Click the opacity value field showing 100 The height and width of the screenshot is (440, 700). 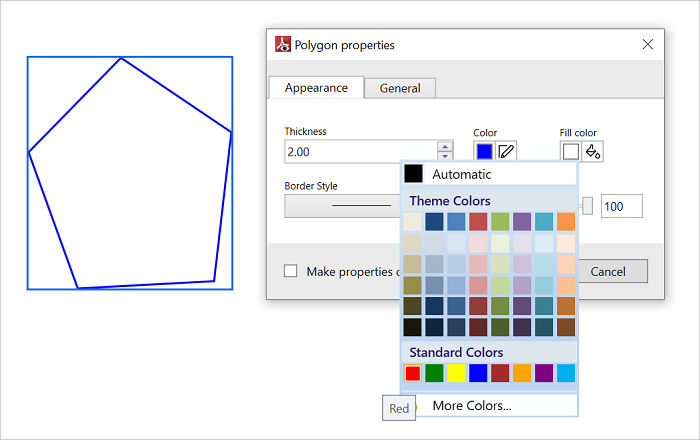click(x=622, y=206)
